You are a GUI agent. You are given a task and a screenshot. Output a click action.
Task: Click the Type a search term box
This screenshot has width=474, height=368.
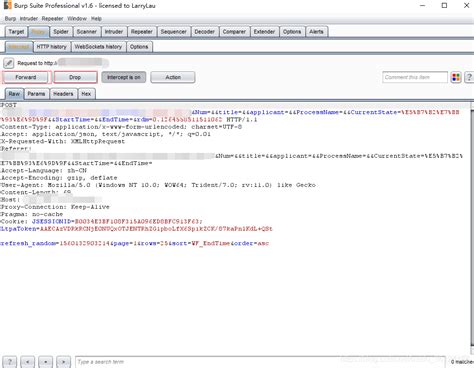pyautogui.click(x=260, y=362)
